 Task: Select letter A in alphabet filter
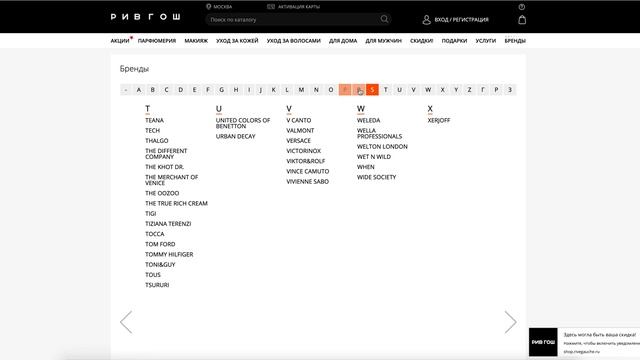click(139, 90)
